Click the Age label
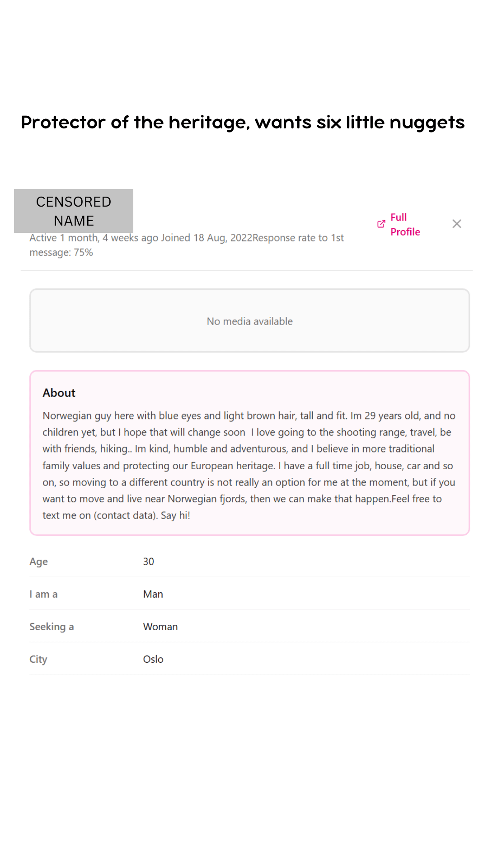488x868 pixels. pos(38,561)
